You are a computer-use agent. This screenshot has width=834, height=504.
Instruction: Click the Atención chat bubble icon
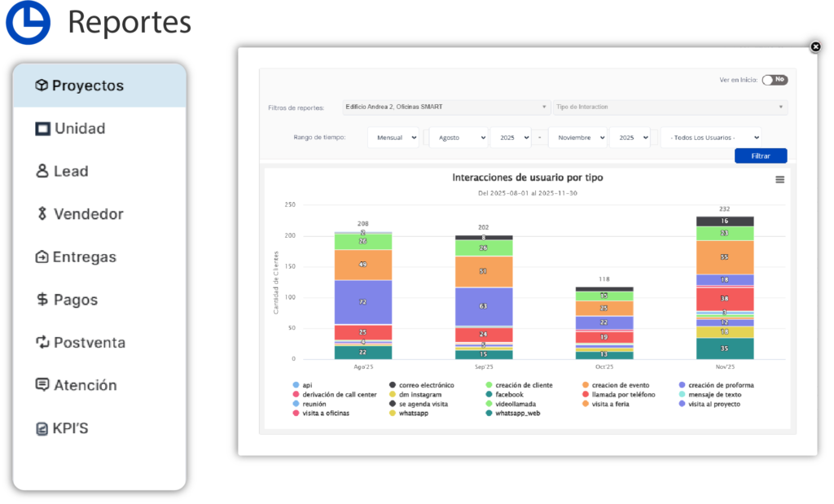pyautogui.click(x=42, y=385)
